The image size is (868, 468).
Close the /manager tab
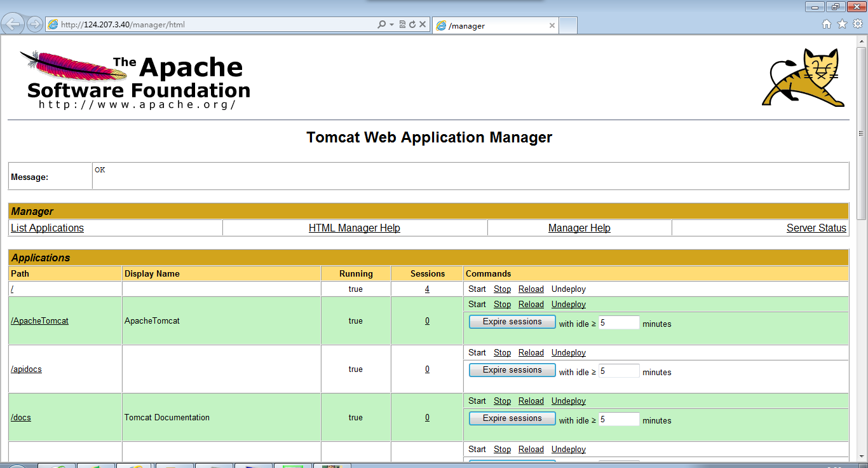552,26
